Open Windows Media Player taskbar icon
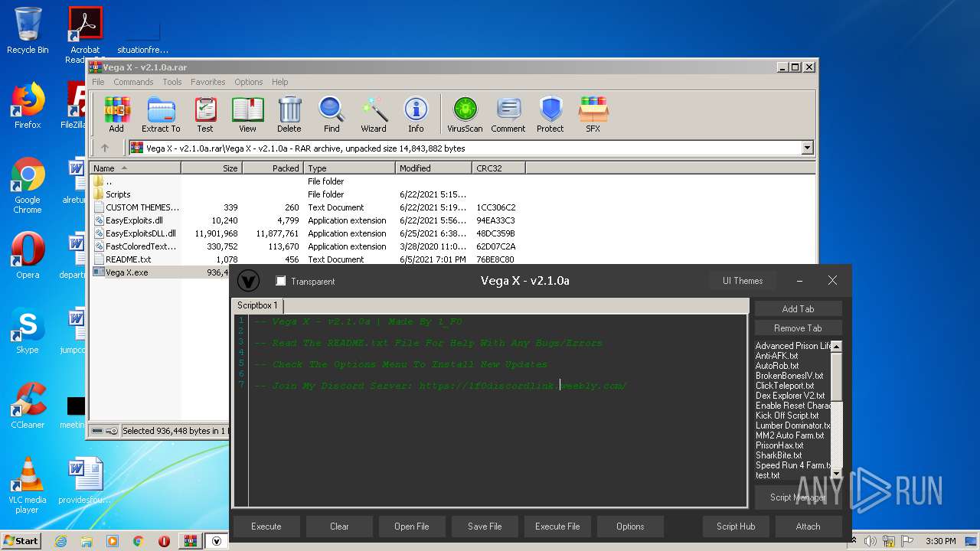Screen dimensions: 980x551 [113, 541]
